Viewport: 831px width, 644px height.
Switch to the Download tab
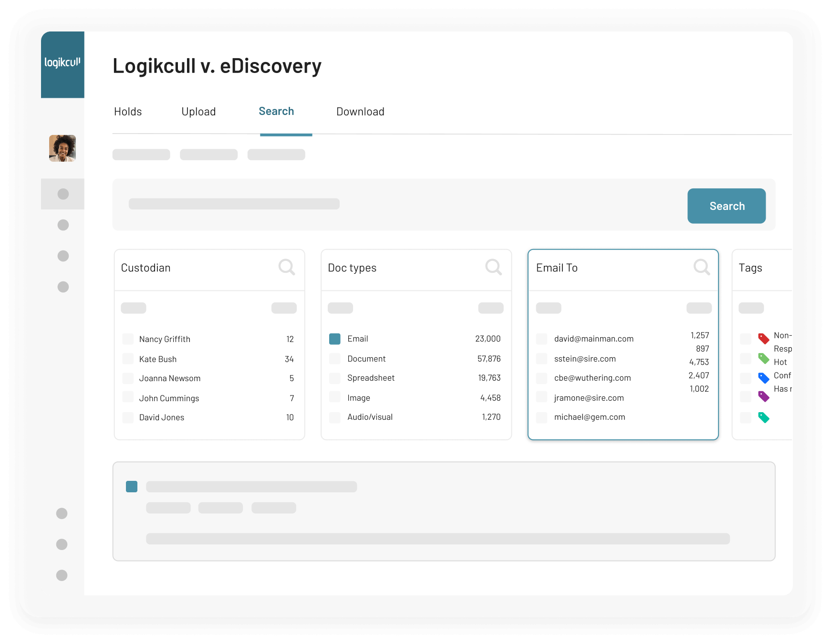point(360,112)
